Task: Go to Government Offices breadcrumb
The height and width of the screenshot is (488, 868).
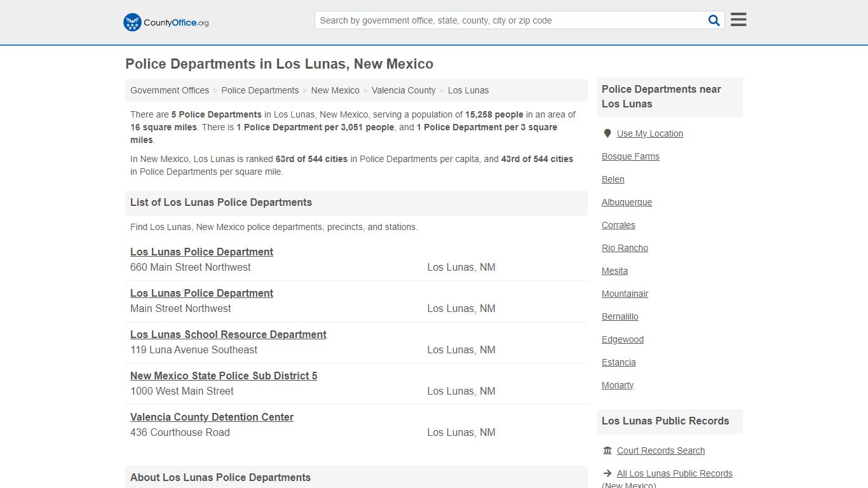Action: pos(170,90)
